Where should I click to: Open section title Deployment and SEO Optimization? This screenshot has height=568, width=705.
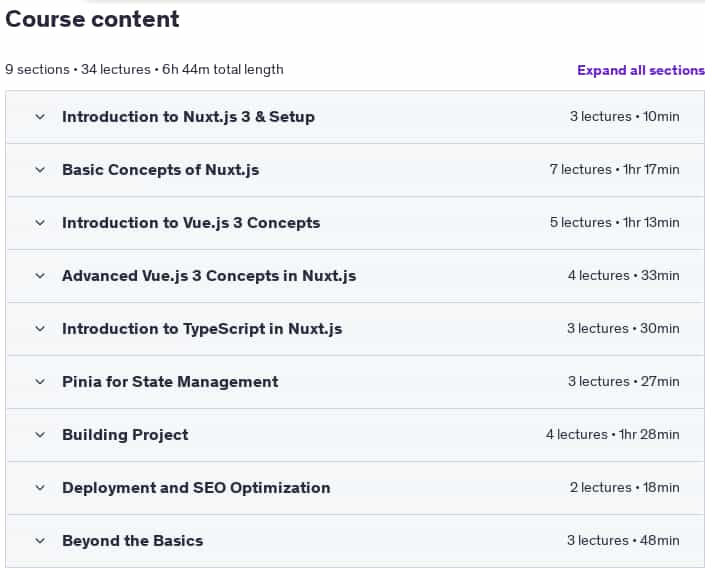(x=196, y=487)
